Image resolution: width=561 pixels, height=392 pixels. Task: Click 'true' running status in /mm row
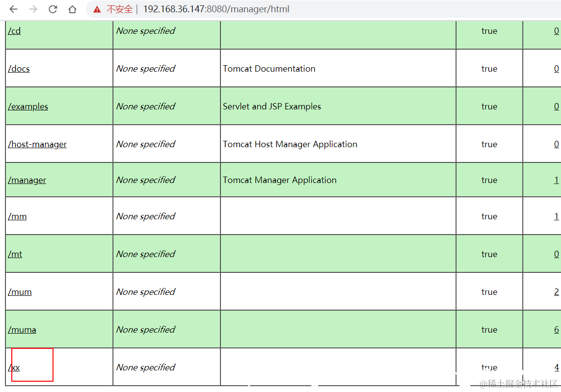[x=489, y=216]
